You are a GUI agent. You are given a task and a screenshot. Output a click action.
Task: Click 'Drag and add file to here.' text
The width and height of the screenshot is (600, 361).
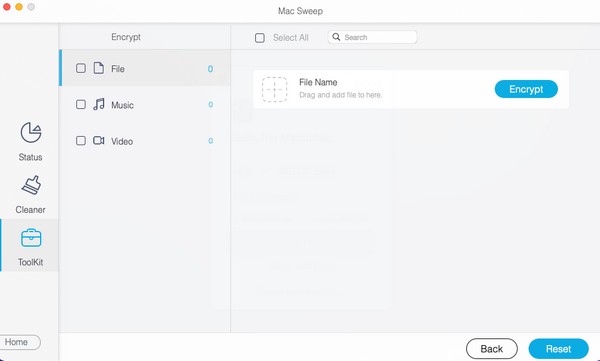(x=341, y=95)
